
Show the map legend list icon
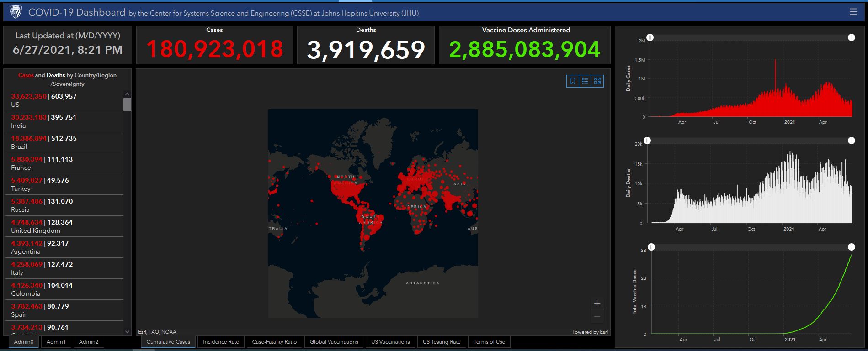point(585,81)
